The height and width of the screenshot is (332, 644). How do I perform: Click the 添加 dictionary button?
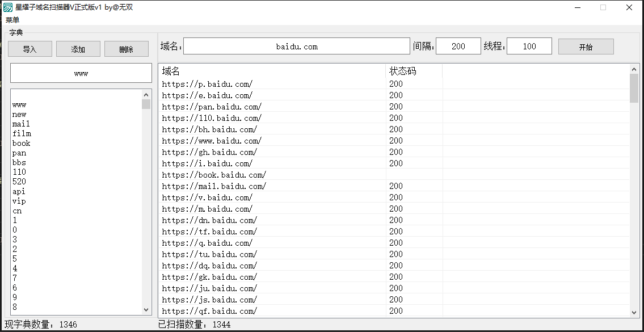pyautogui.click(x=78, y=49)
